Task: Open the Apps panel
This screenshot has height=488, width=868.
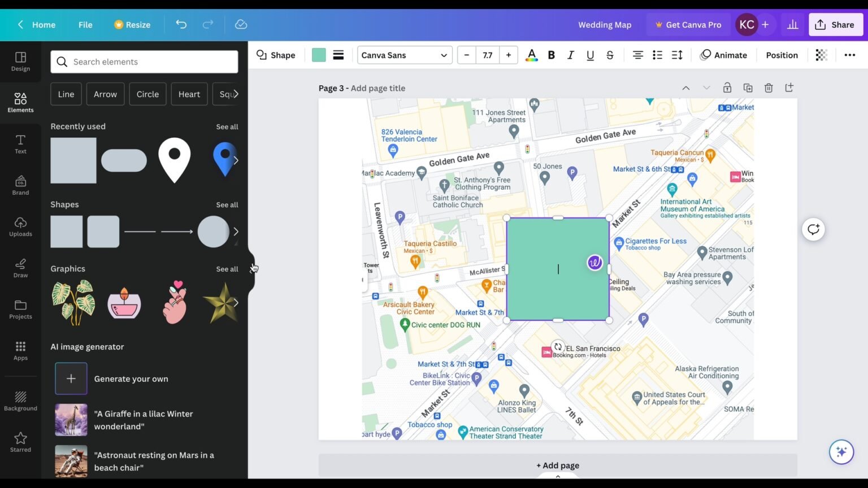Action: tap(20, 350)
